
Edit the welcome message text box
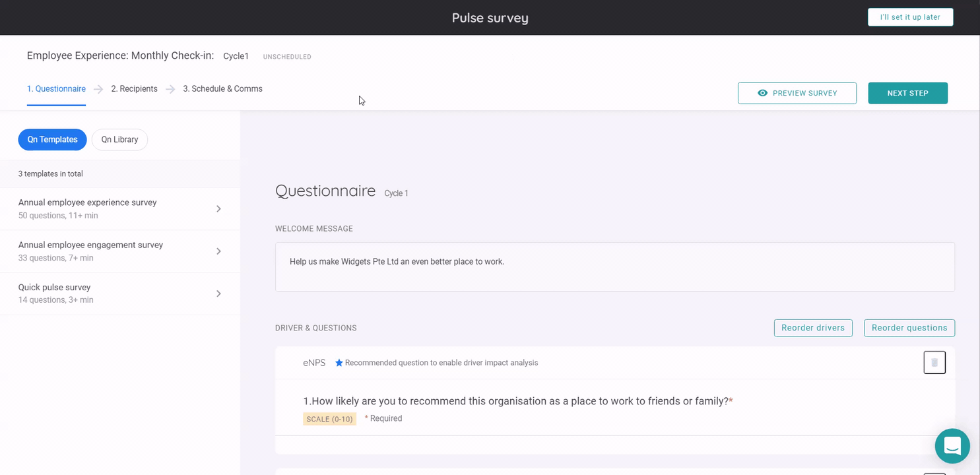click(614, 267)
